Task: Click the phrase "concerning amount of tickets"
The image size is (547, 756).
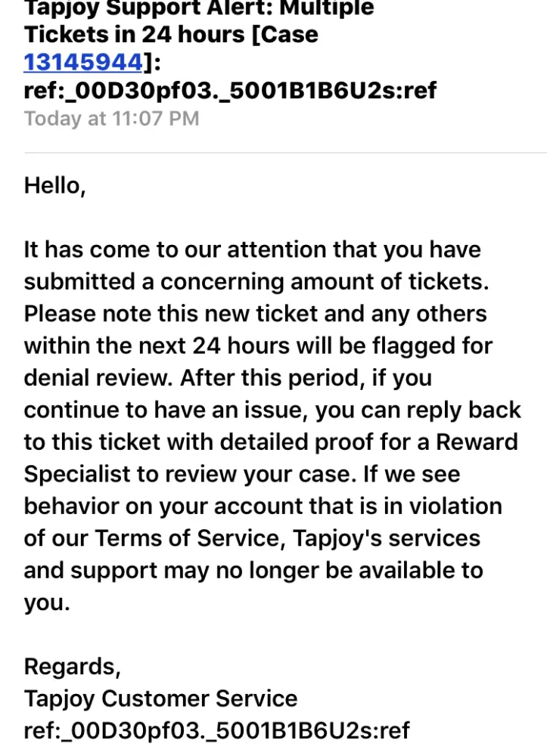Action: (x=324, y=282)
